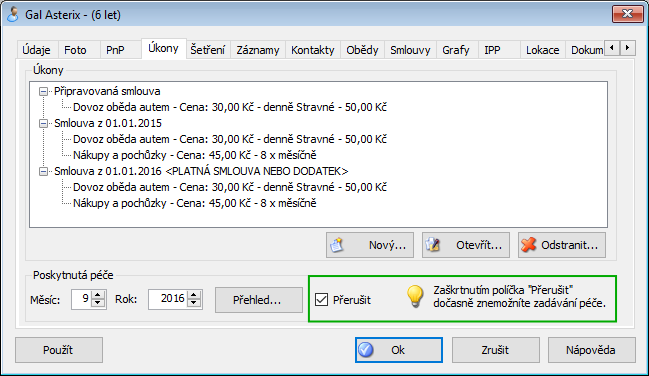This screenshot has width=649, height=376.
Task: Collapse the Smlouva z 01.01.2016 node
Action: (43, 171)
